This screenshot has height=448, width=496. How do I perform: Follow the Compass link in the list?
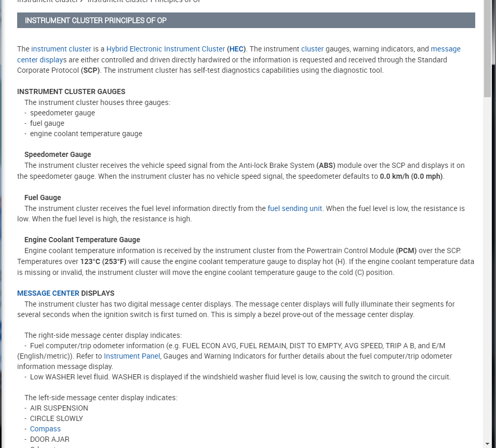45,429
